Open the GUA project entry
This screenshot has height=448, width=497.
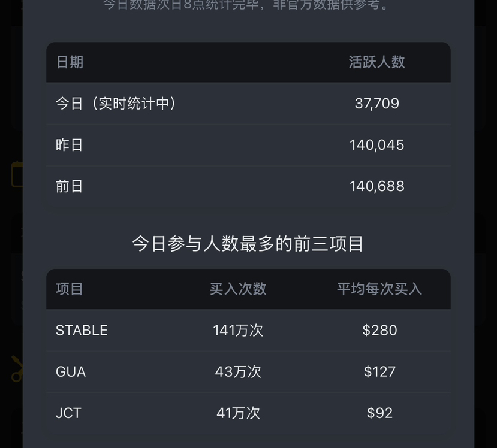coord(71,372)
